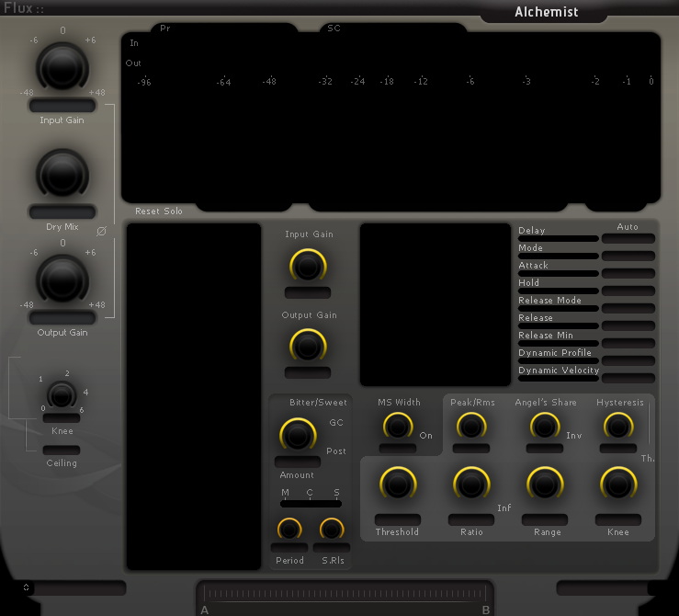Click the MS Width knob
The image size is (679, 616).
coord(398,427)
